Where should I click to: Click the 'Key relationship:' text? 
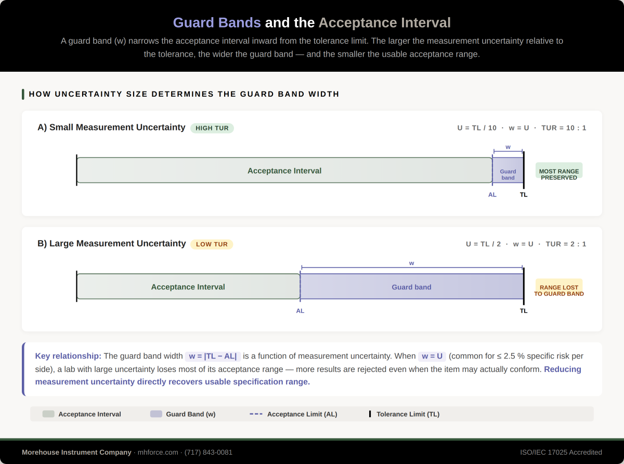pyautogui.click(x=68, y=356)
